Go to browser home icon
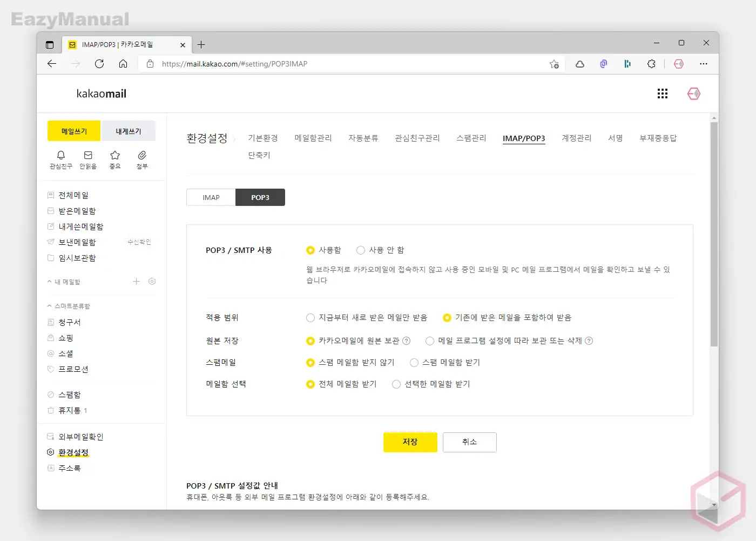The width and height of the screenshot is (756, 541). pos(123,64)
